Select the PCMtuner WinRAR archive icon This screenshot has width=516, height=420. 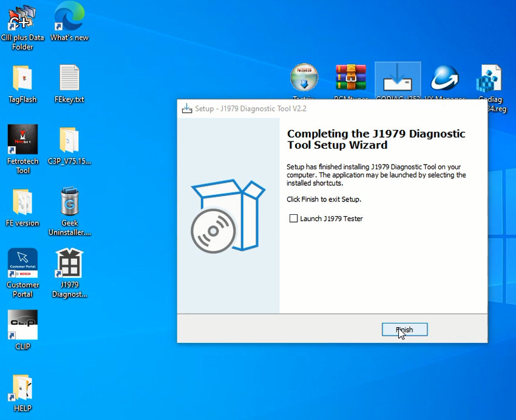click(x=351, y=79)
